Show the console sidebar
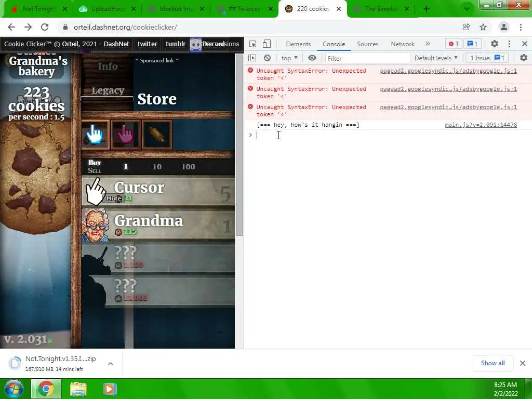The image size is (532, 399). click(252, 58)
